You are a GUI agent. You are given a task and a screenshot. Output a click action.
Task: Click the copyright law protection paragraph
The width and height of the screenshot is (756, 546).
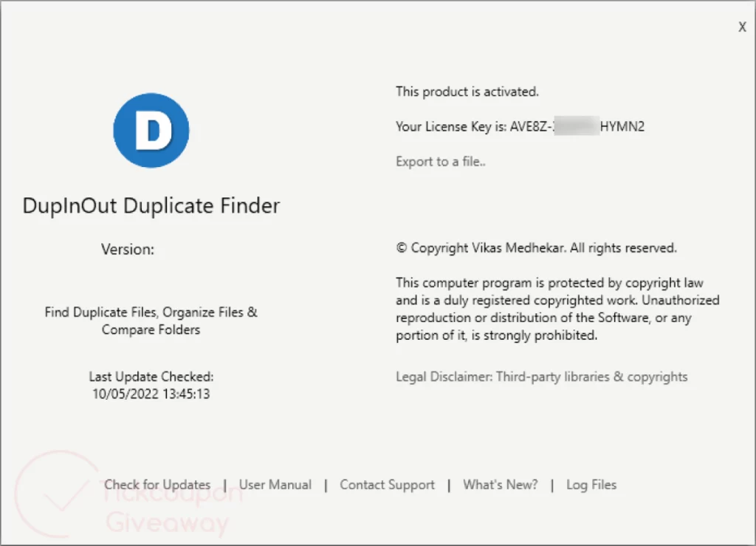(x=557, y=309)
